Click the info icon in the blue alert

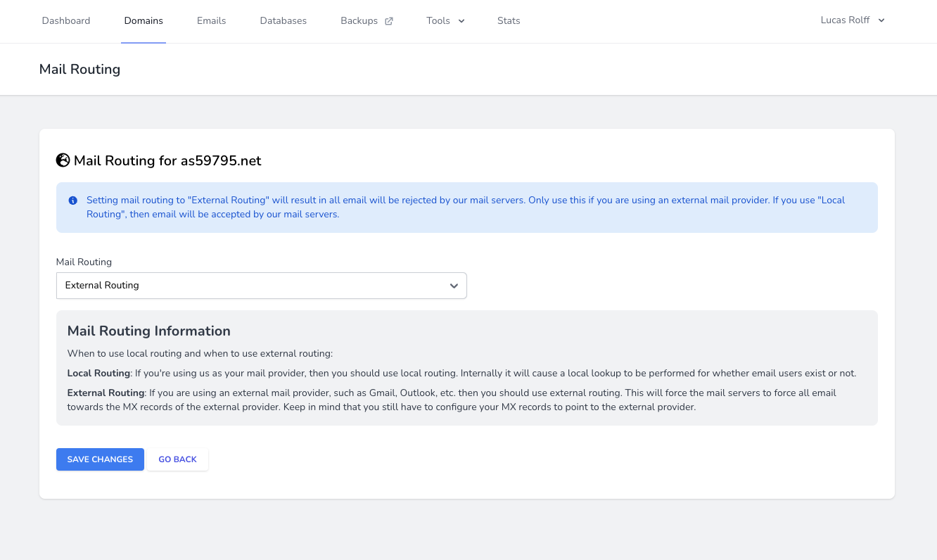[72, 201]
